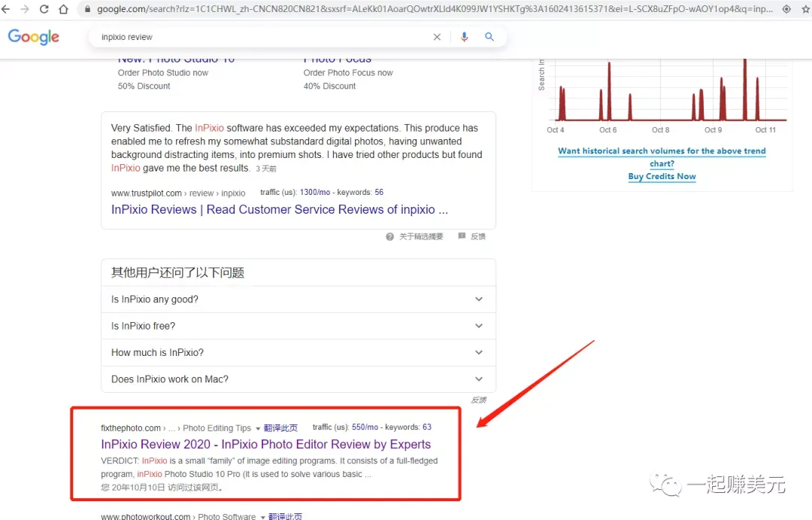Open the dropdown arrow beside fixthephoto.com breadcrumb
This screenshot has height=520, width=812.
coord(258,428)
